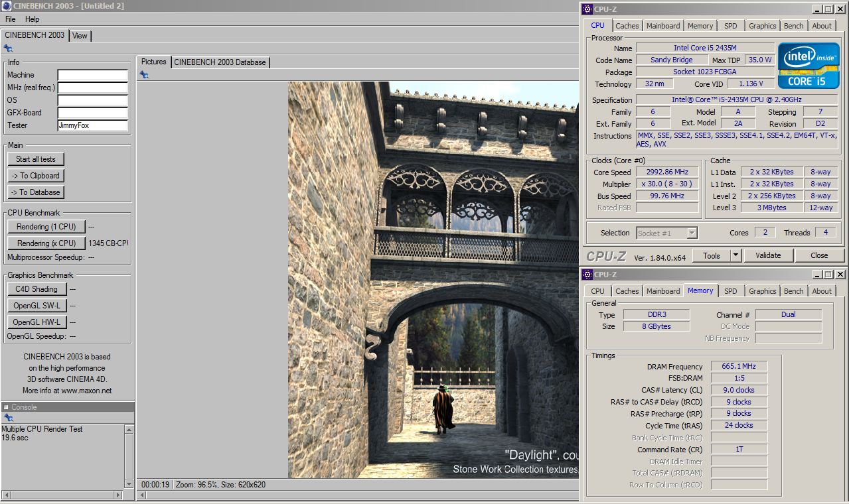Viewport: 849px width, 504px height.
Task: Click the Multiple CPU Render Test console line
Action: pyautogui.click(x=42, y=429)
